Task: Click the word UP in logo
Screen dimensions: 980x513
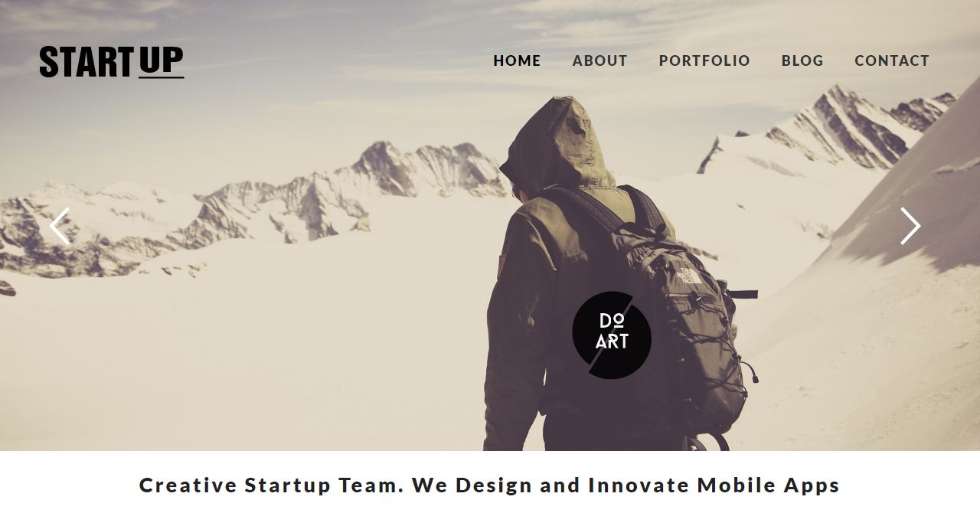Action: click(x=162, y=60)
